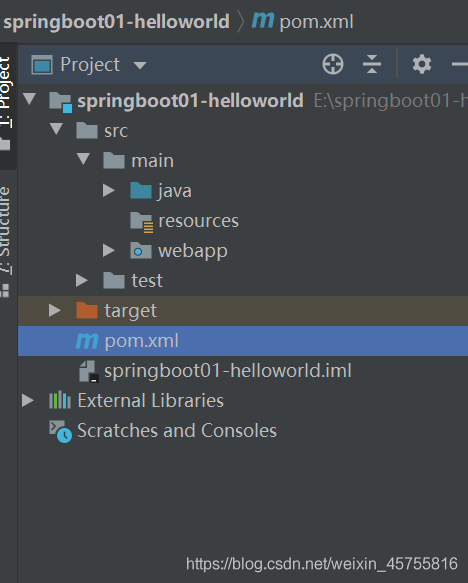The width and height of the screenshot is (468, 583).
Task: Click the test folder icon
Action: (x=114, y=280)
